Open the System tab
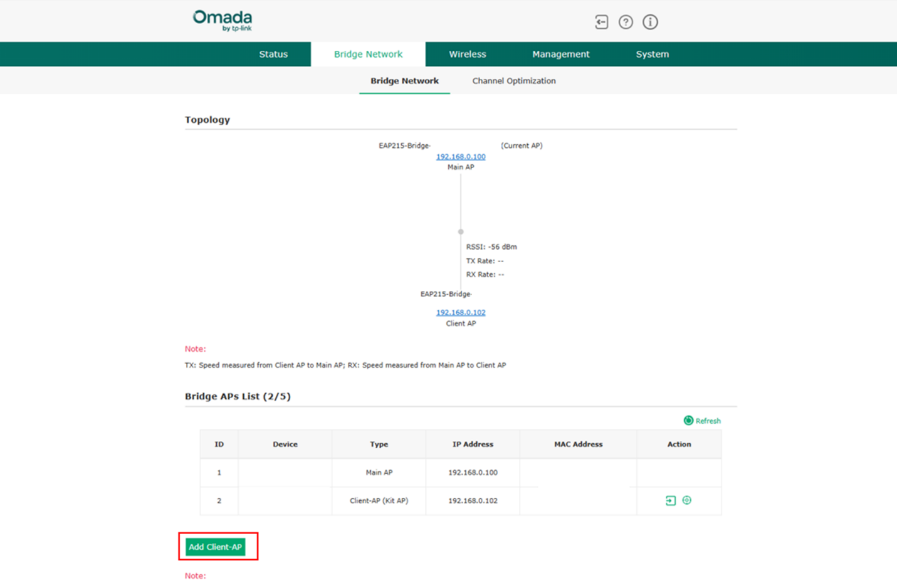897x588 pixels. (x=652, y=55)
